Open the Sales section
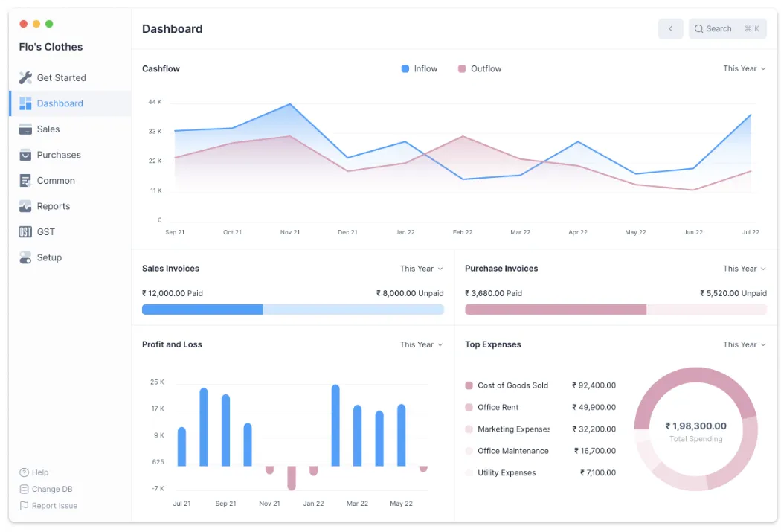Viewport: 781px width, 532px height. [x=70, y=129]
